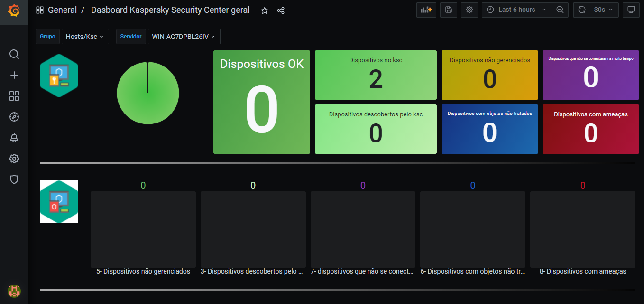Click the purple 'não se conectaram' panel
Viewport: 644px width, 304px height.
click(591, 75)
